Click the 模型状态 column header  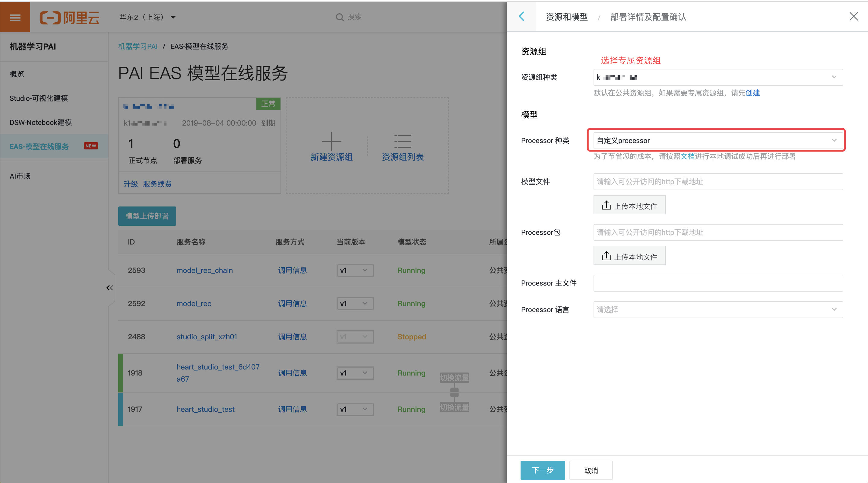412,242
